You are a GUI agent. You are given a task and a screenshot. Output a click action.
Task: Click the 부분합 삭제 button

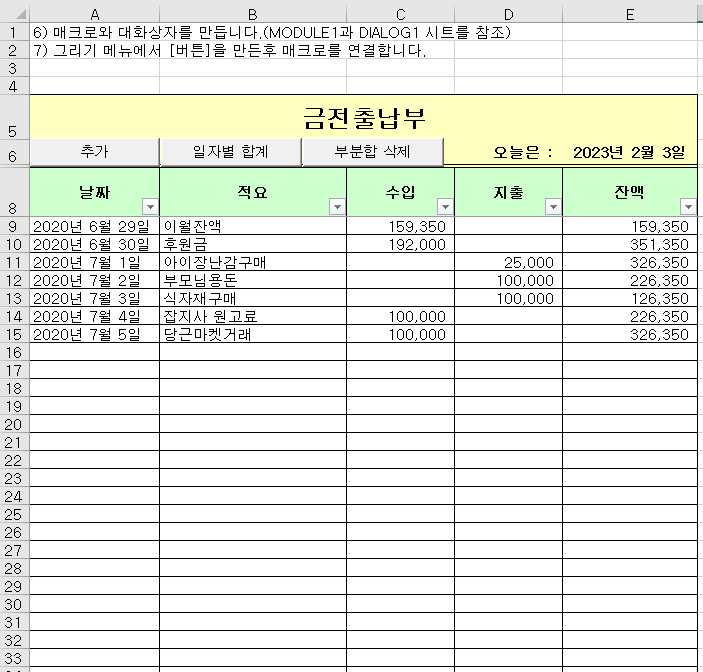pos(373,152)
